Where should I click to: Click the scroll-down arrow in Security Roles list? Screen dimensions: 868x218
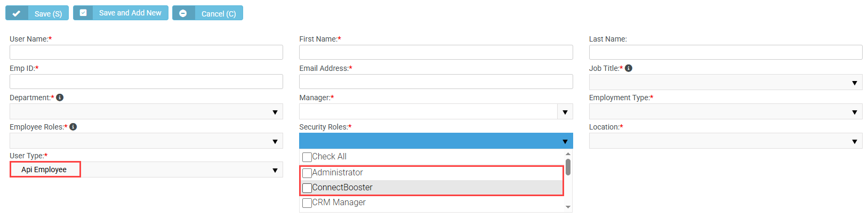click(x=568, y=207)
